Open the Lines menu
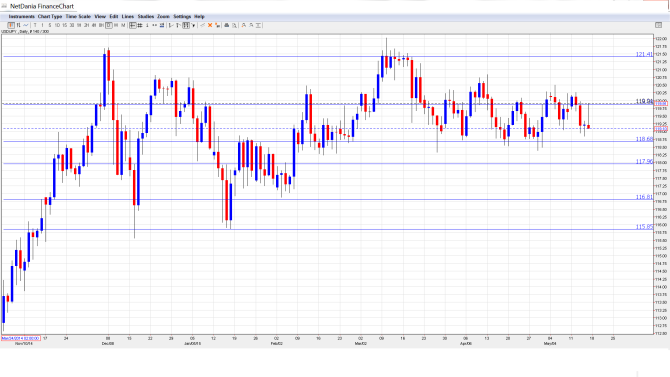This screenshot has width=670, height=377. [128, 16]
